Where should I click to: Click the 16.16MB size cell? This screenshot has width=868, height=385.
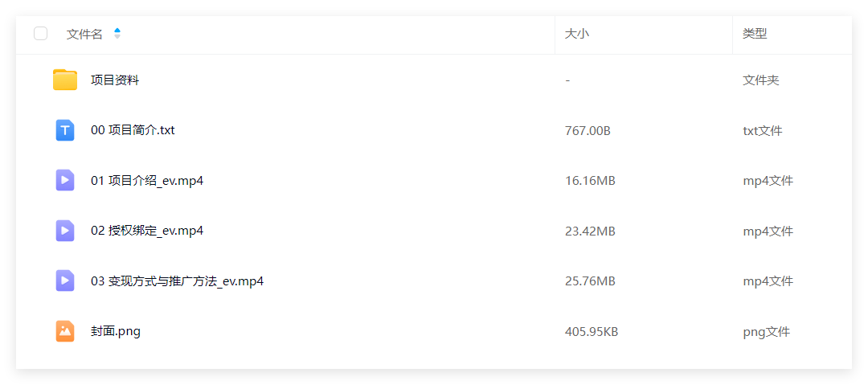pos(590,181)
